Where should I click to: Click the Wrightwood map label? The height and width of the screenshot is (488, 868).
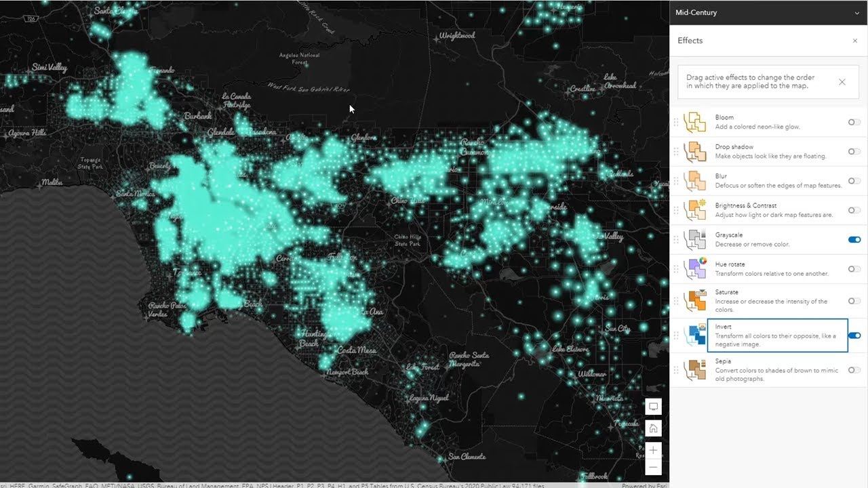click(458, 35)
